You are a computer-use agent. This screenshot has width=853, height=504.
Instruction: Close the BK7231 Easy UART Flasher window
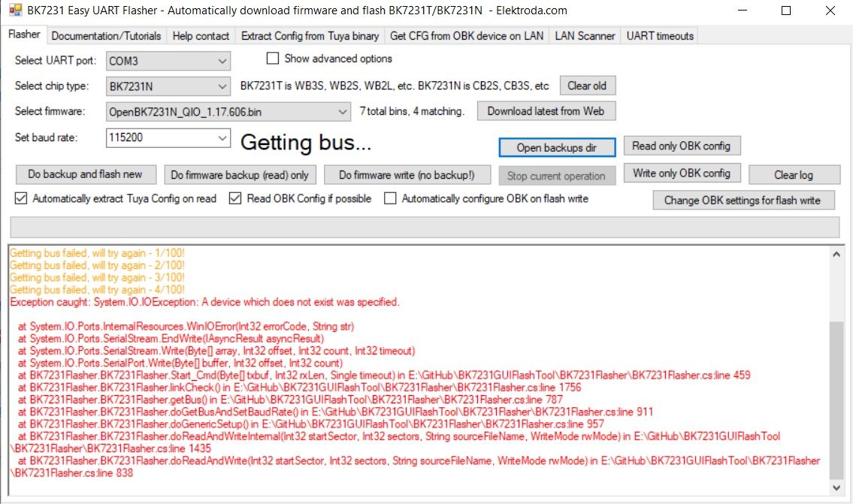click(830, 11)
